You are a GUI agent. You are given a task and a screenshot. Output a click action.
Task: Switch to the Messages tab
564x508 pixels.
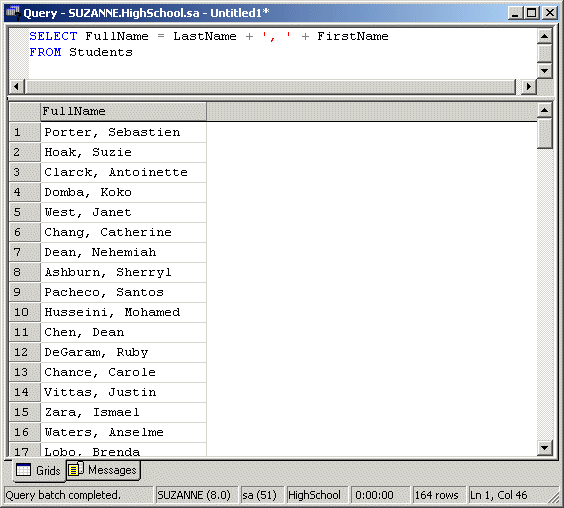pos(103,470)
